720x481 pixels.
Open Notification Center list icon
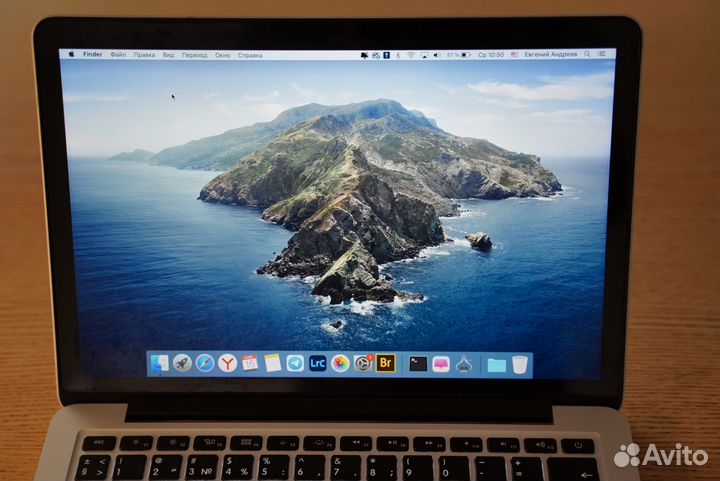point(602,54)
